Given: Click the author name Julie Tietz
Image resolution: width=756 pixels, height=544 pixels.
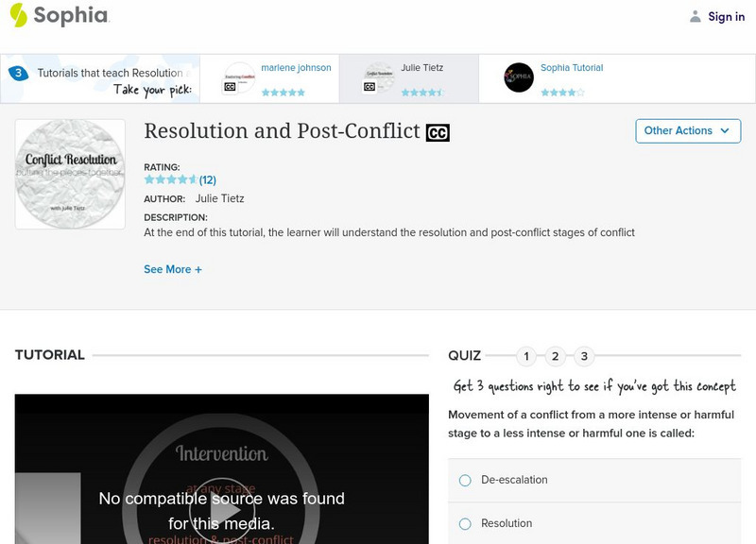Looking at the screenshot, I should coord(219,198).
